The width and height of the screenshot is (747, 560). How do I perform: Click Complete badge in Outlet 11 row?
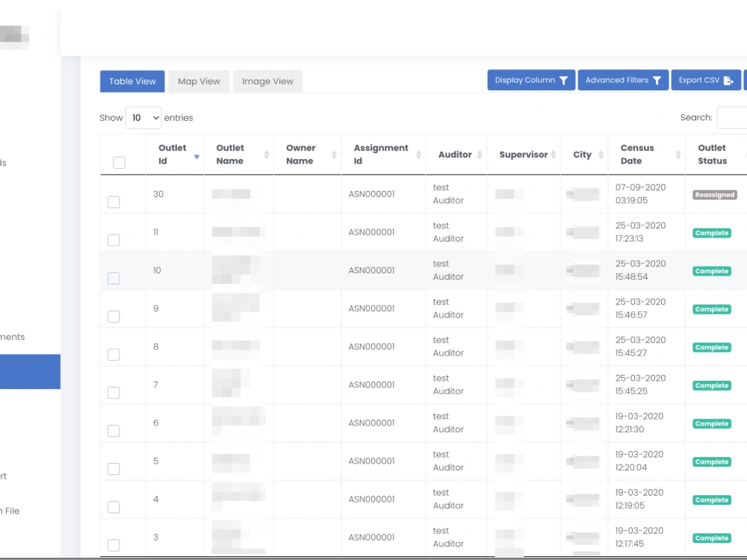click(x=712, y=233)
